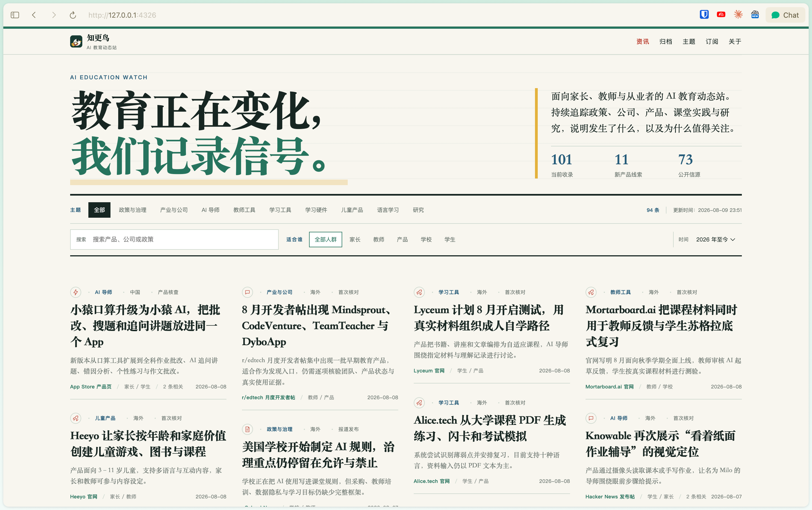Viewport: 812px width, 510px height.
Task: Open the Hacker News 发布帖 source link
Action: pyautogui.click(x=610, y=496)
